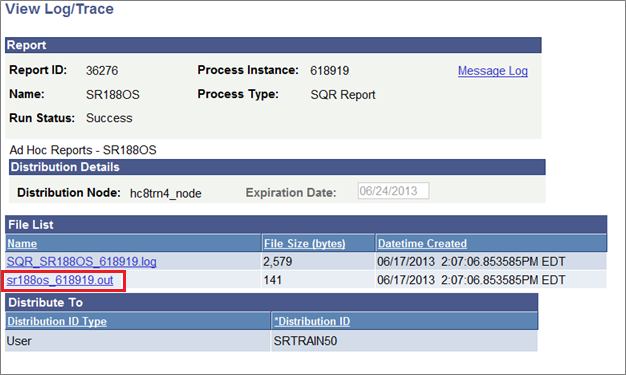Select Process Instance value 618919

point(329,71)
